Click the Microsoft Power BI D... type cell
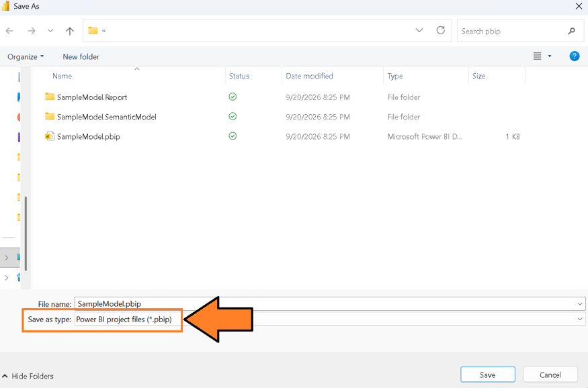This screenshot has height=388, width=588. click(x=425, y=137)
